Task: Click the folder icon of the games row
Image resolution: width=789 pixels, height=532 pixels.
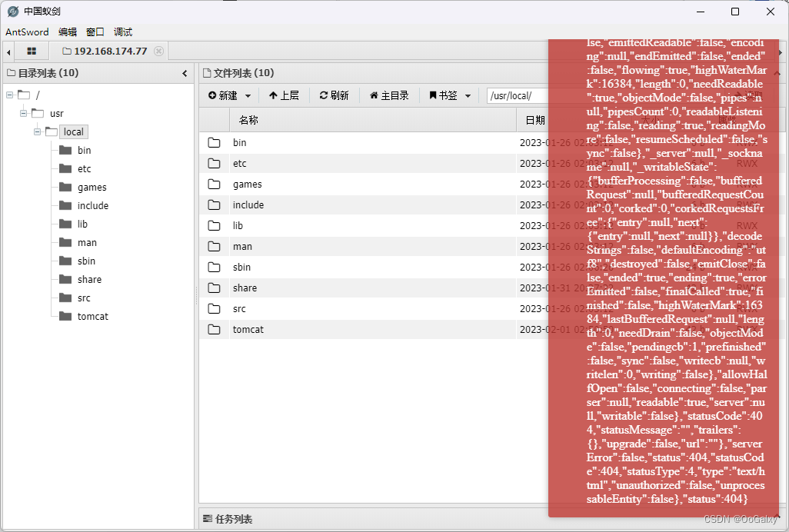Action: pos(214,184)
